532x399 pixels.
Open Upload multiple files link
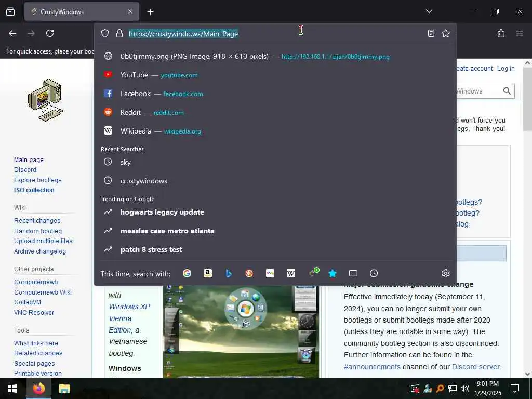[43, 241]
